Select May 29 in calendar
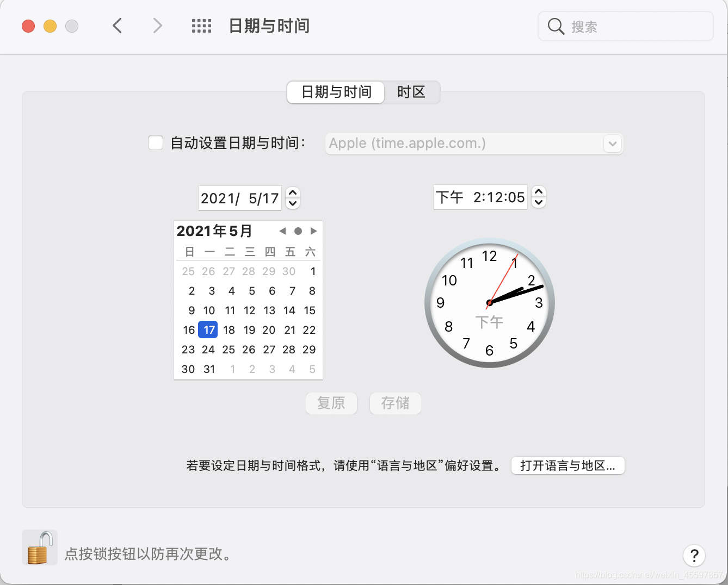728x585 pixels. point(309,350)
